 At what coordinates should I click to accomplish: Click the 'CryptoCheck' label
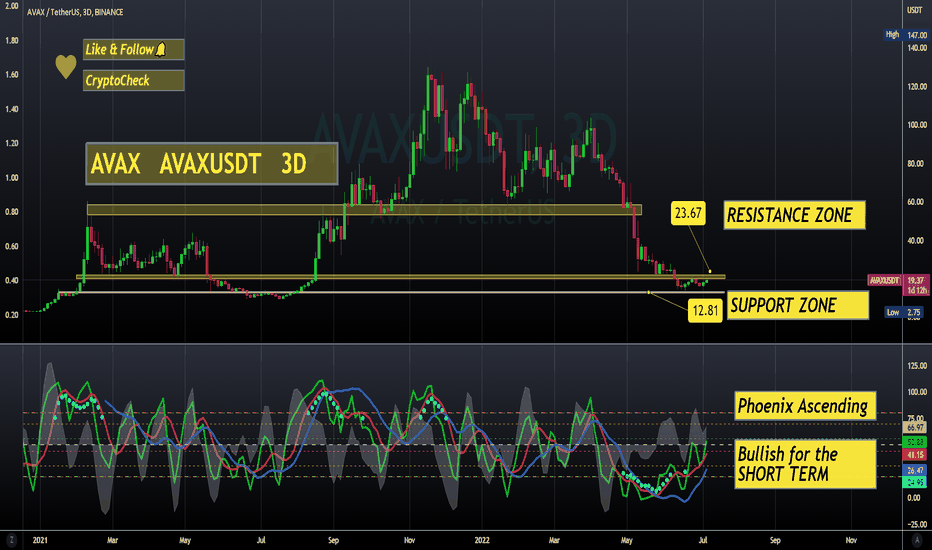tap(134, 80)
